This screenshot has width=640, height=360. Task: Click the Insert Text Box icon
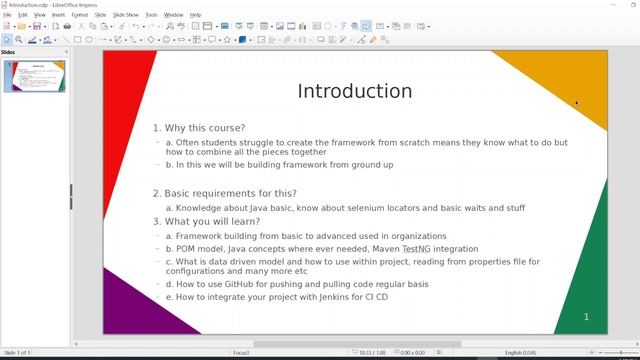coord(316,26)
